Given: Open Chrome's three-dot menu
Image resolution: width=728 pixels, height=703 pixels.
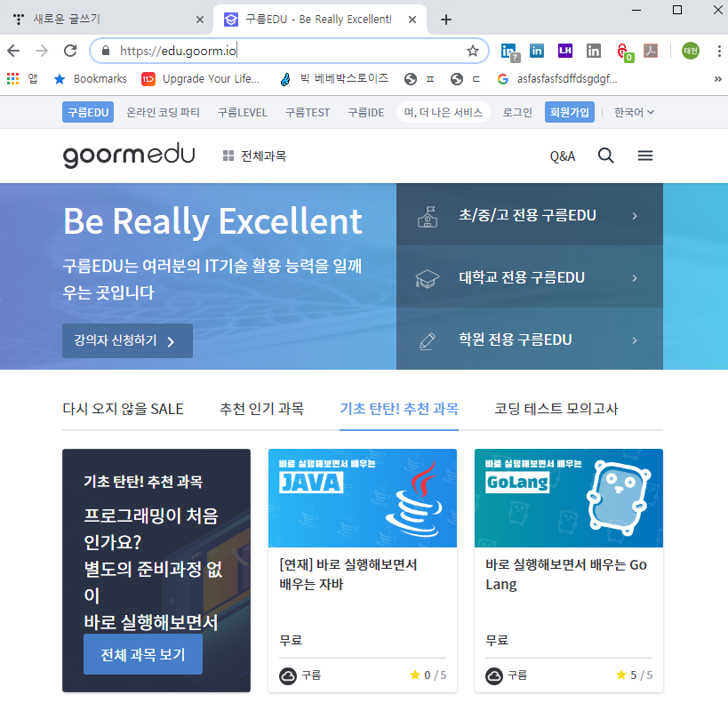Looking at the screenshot, I should pos(719,51).
